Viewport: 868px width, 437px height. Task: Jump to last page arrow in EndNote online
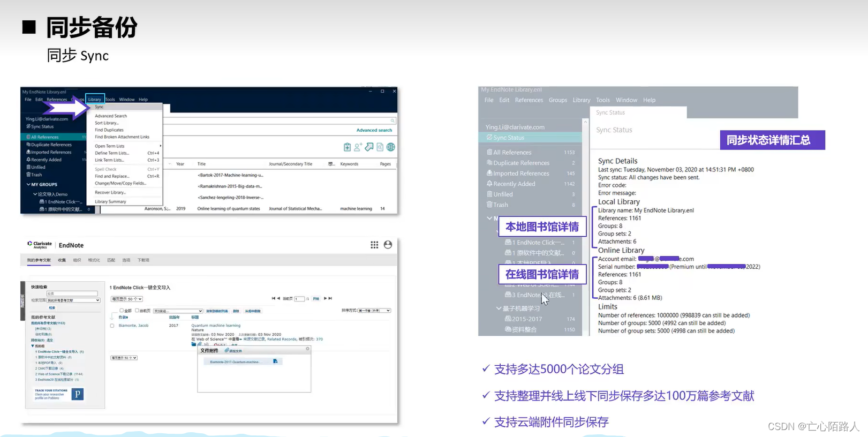[330, 298]
